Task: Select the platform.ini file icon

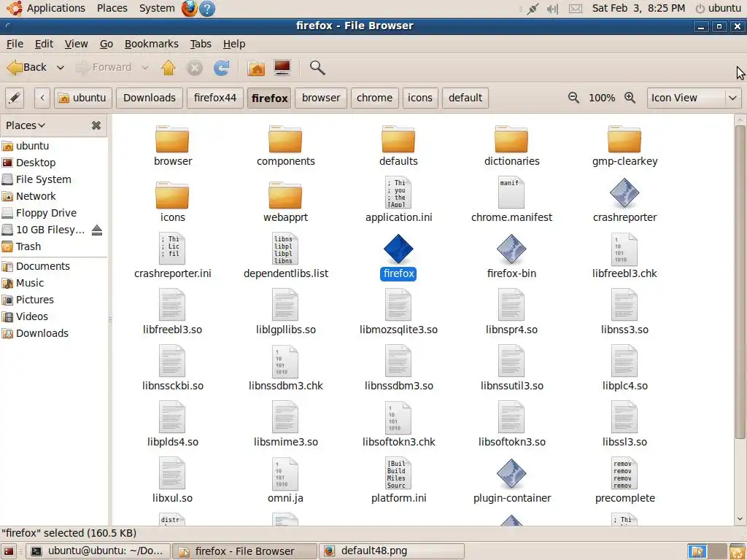Action: coord(398,474)
